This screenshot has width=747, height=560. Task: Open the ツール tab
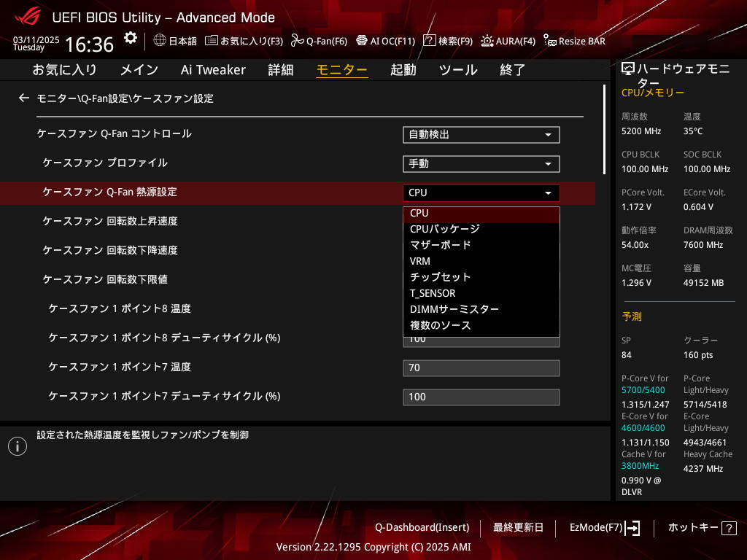pyautogui.click(x=458, y=70)
